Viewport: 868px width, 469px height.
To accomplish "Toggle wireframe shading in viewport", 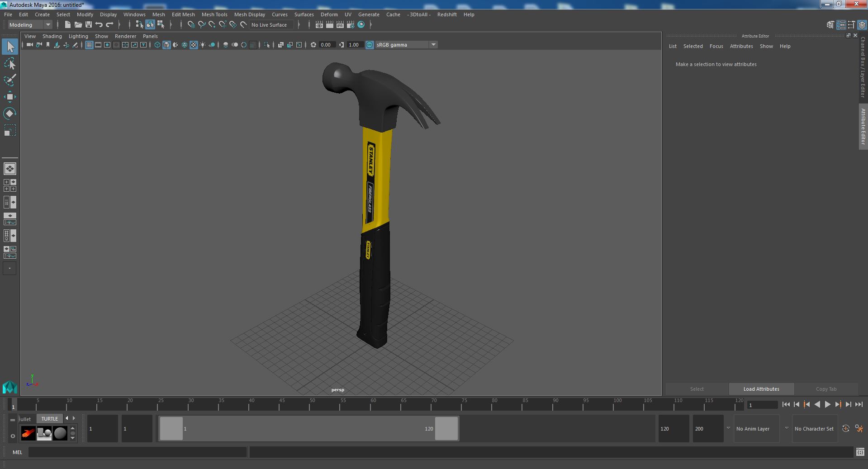I will pyautogui.click(x=157, y=45).
